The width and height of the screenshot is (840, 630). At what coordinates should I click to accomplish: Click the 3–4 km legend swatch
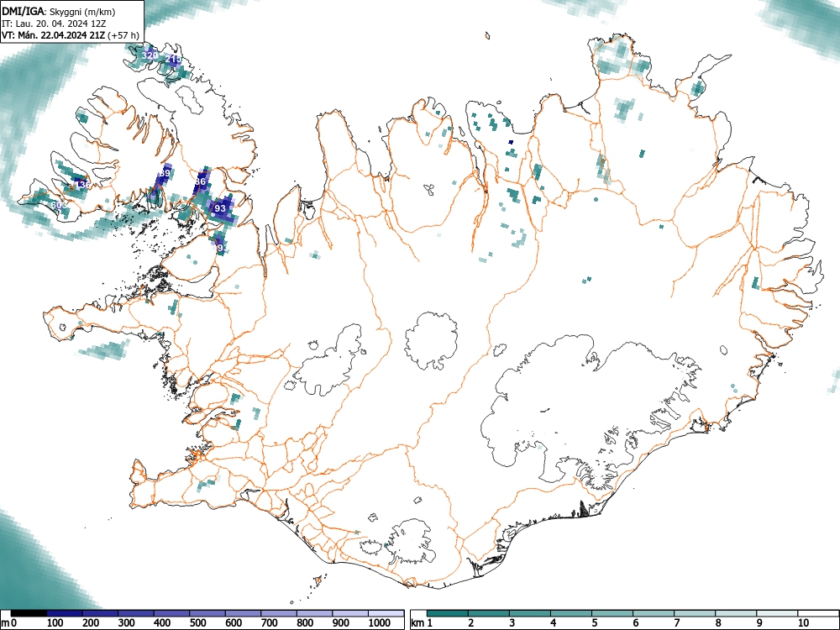[x=530, y=613]
